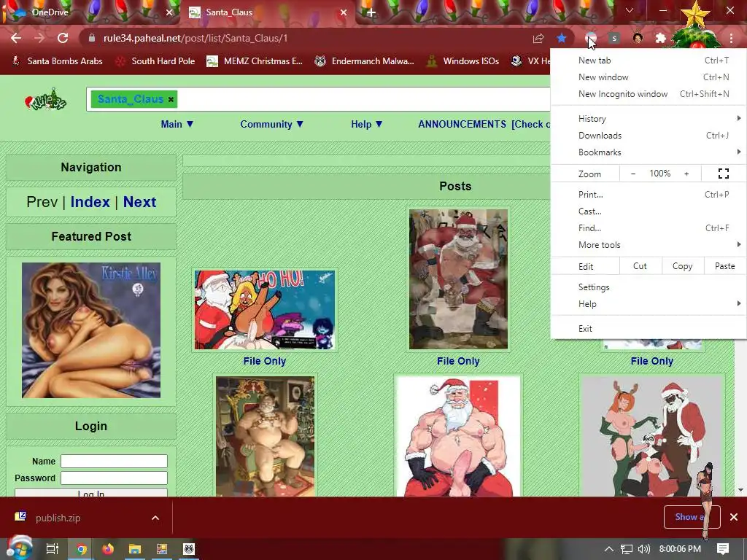Image resolution: width=747 pixels, height=560 pixels.
Task: Open MEMZ Christmas bookmark
Action: [255, 61]
